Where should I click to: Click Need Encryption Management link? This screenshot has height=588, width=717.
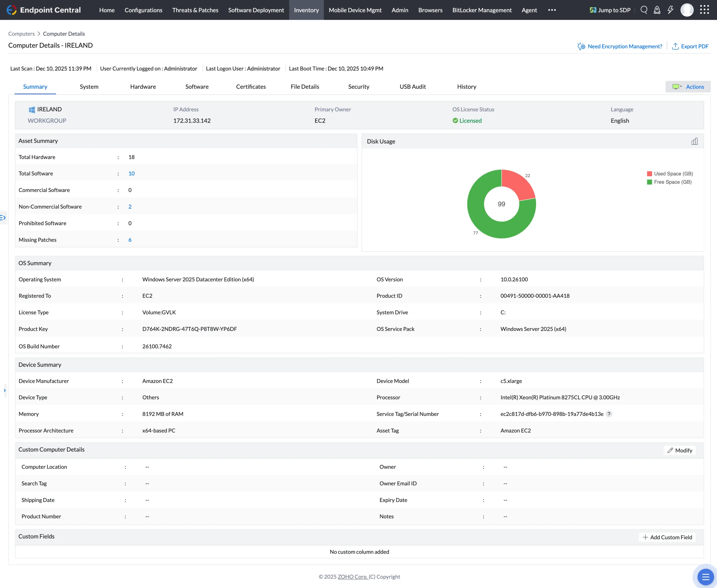[619, 46]
